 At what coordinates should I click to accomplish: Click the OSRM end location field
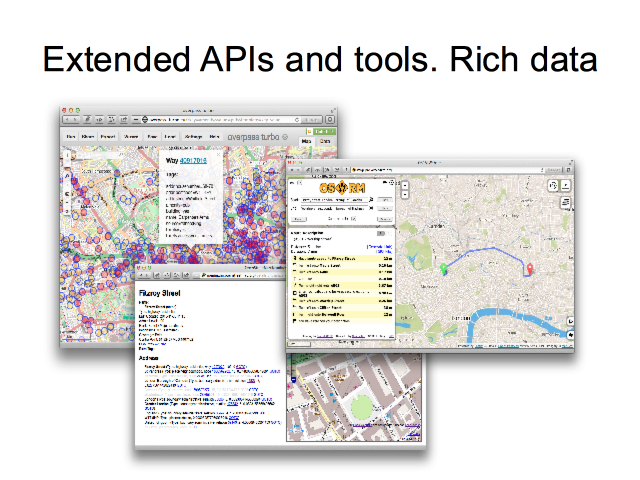334,209
